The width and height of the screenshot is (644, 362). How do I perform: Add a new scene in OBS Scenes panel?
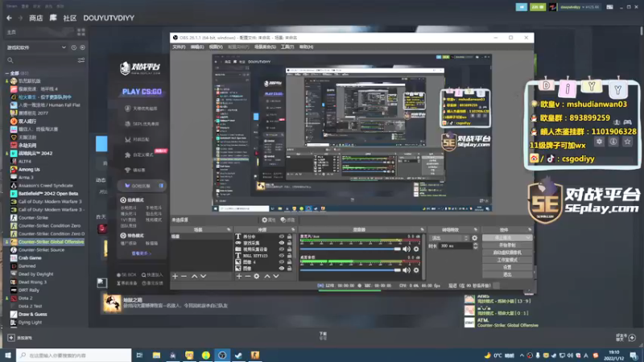[x=175, y=276]
